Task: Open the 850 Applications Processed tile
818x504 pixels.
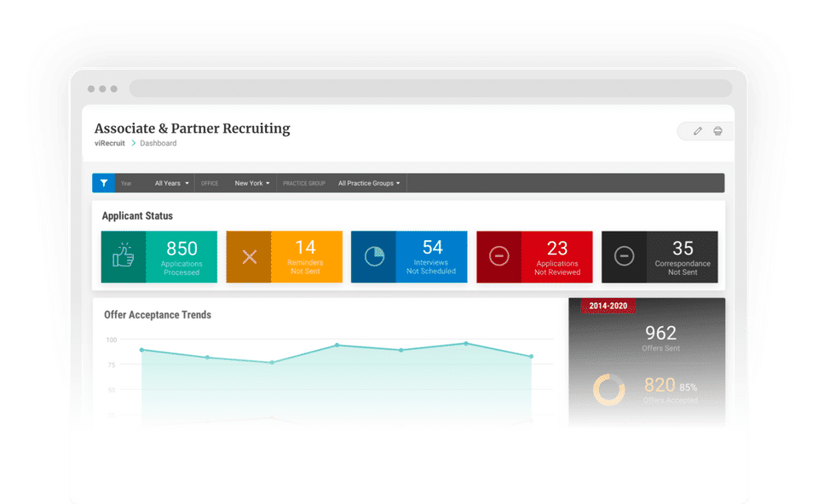Action: (x=159, y=257)
